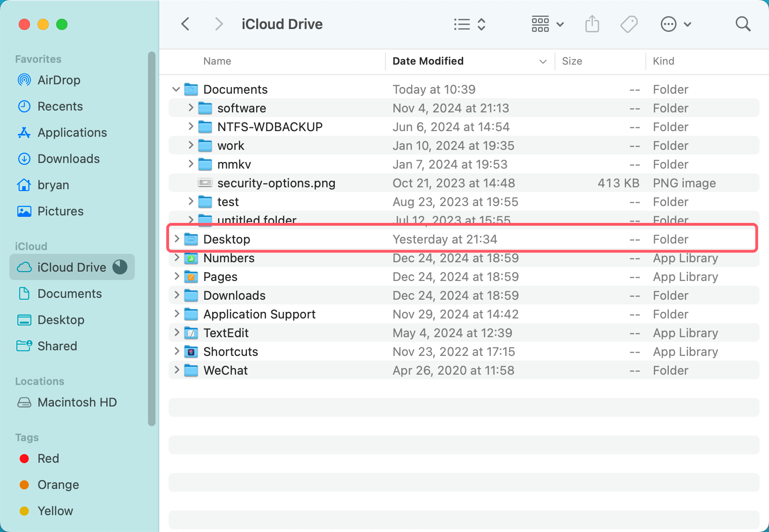769x532 pixels.
Task: Open the More options ellipsis menu
Action: (669, 24)
